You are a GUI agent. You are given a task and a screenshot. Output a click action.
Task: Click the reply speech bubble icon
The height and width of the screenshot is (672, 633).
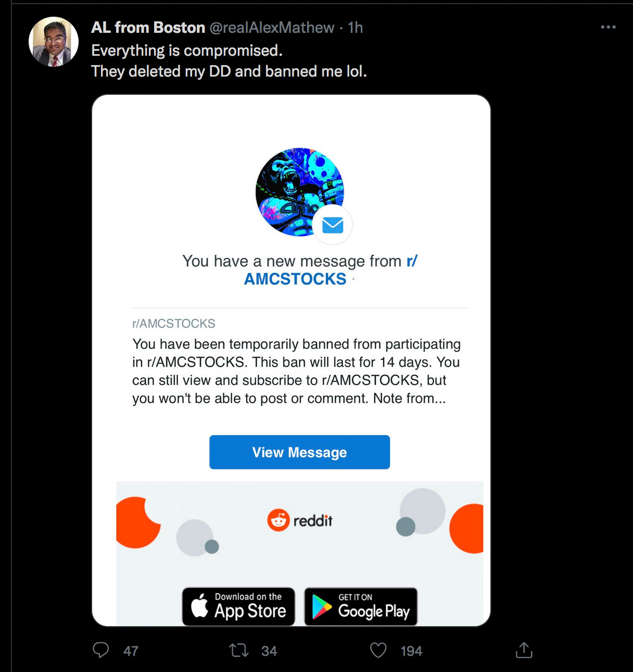101,650
